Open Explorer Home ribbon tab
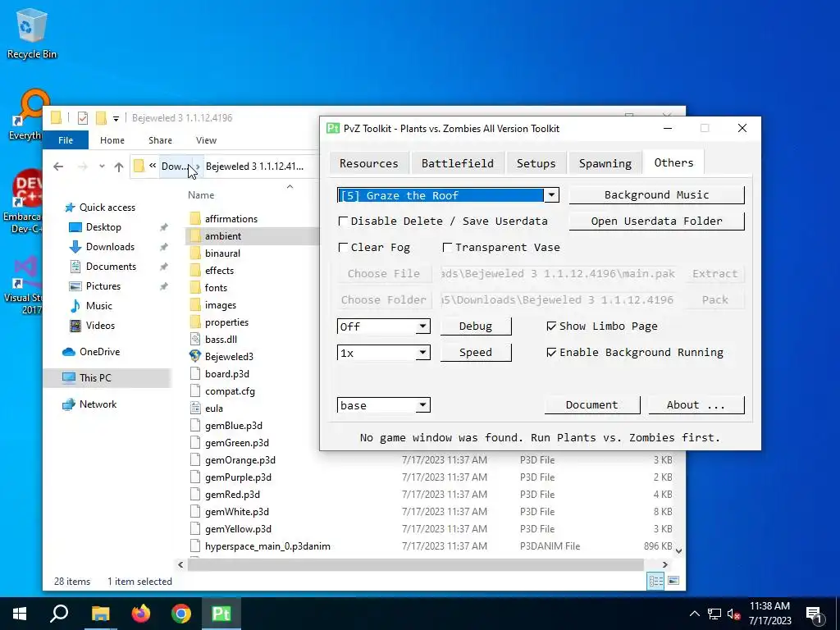 (x=112, y=140)
